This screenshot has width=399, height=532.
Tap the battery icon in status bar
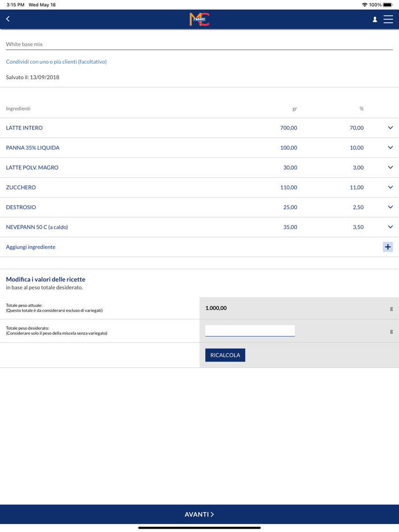click(x=388, y=5)
